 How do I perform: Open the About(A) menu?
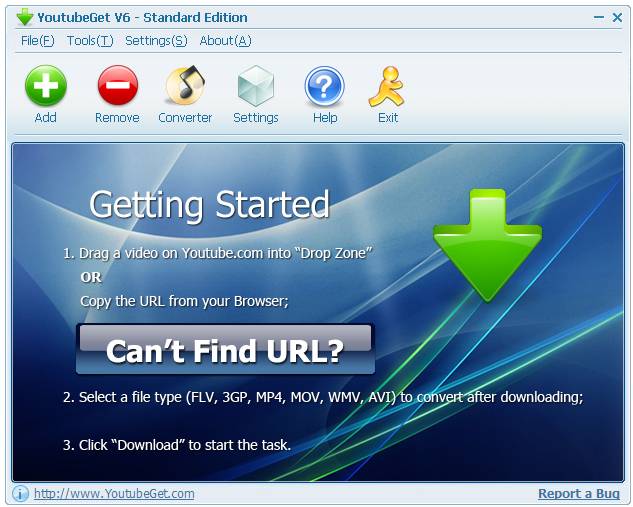tap(225, 41)
